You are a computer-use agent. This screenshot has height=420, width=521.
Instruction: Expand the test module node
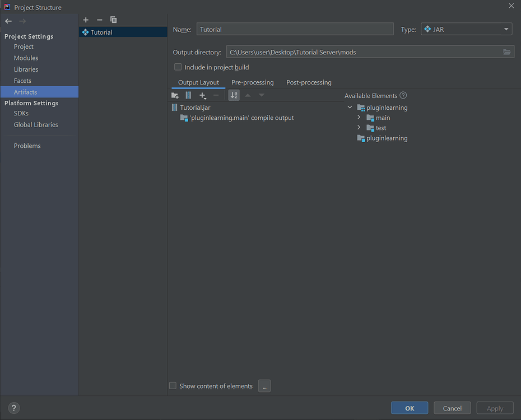click(359, 128)
